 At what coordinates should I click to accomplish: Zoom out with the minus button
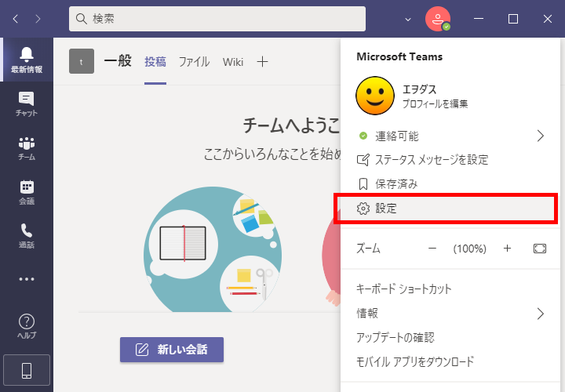[x=432, y=249]
